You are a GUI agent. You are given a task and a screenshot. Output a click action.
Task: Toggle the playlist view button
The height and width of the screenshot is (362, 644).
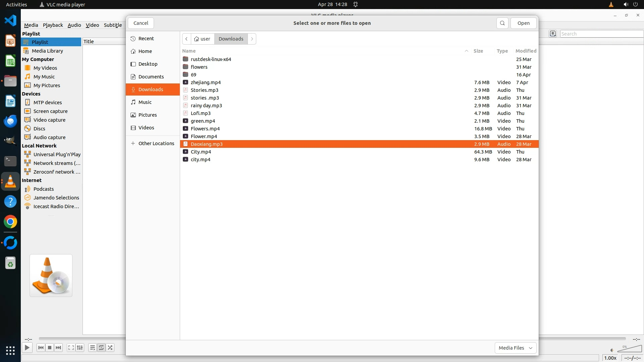click(x=92, y=348)
